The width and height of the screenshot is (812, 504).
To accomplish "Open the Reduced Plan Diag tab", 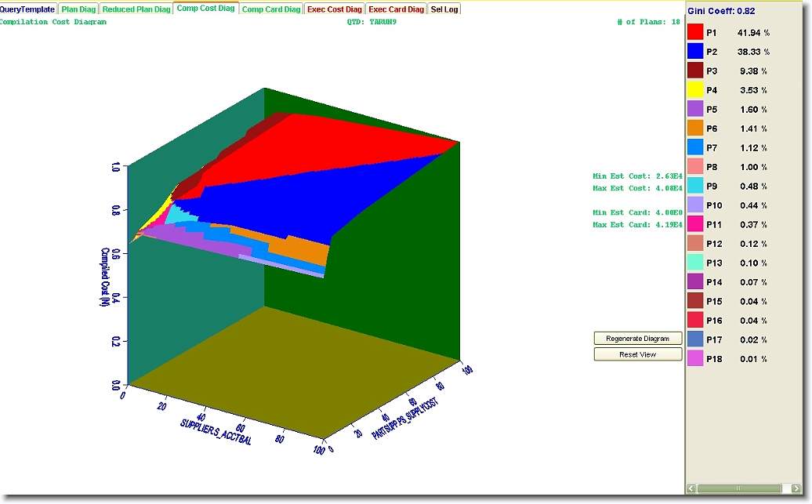I will 136,9.
